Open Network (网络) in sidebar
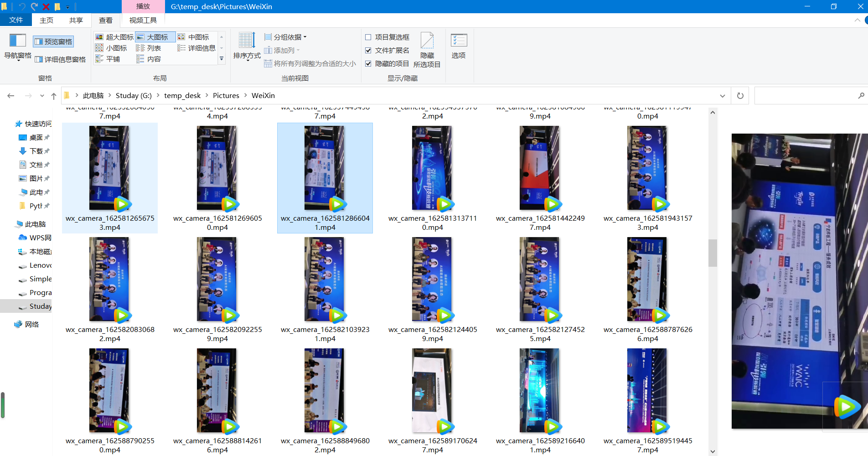The height and width of the screenshot is (456, 868). pos(27,324)
